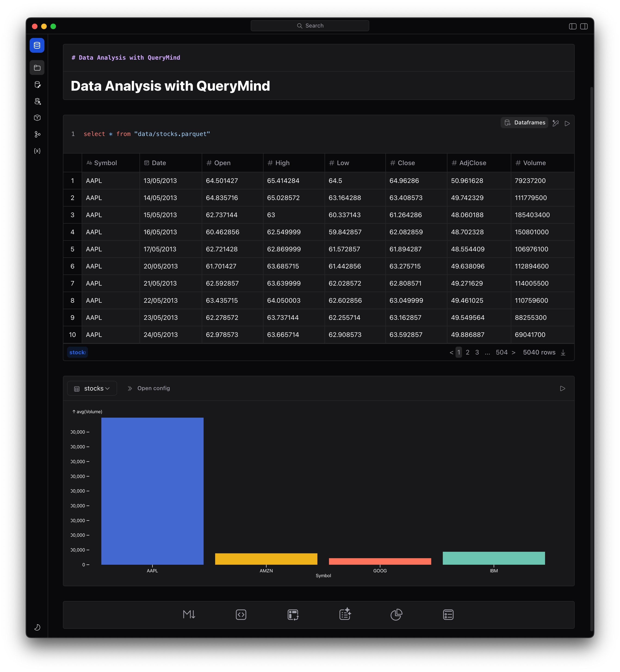
Task: Download the query results
Action: [x=563, y=352]
